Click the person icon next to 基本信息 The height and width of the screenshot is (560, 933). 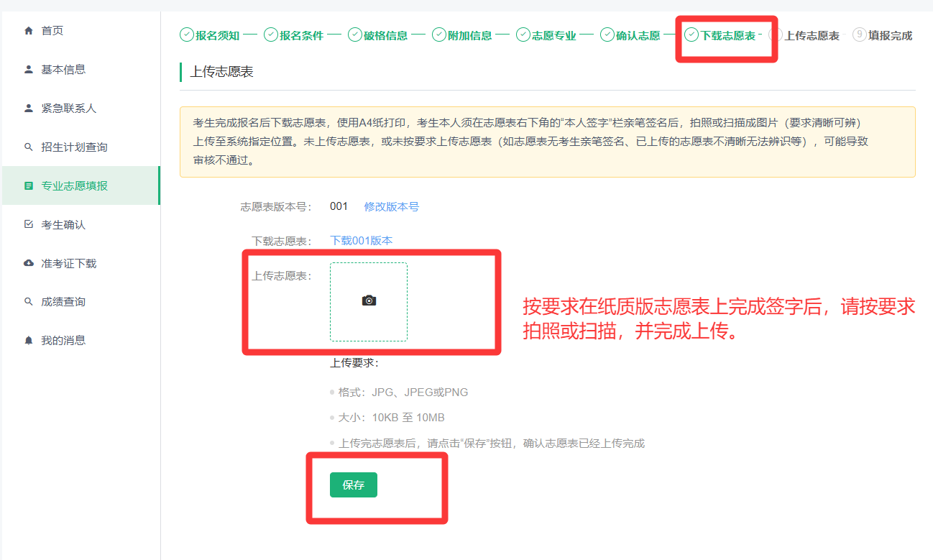click(x=29, y=70)
